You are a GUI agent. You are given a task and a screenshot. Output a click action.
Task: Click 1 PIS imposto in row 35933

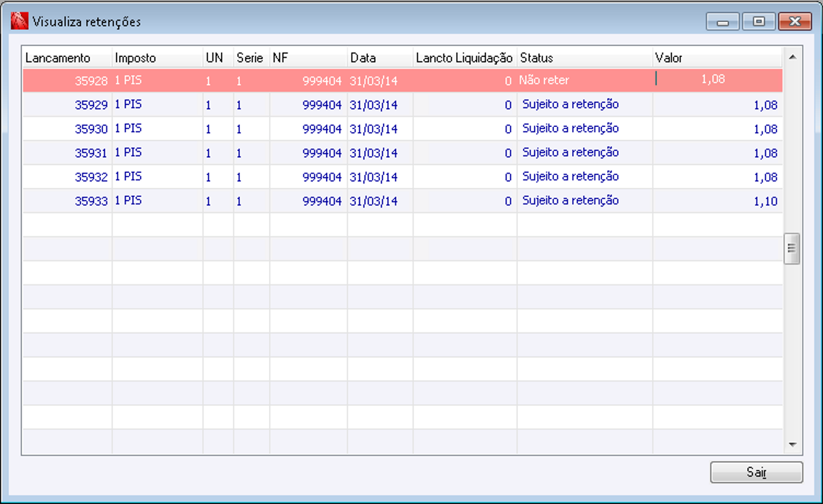128,201
